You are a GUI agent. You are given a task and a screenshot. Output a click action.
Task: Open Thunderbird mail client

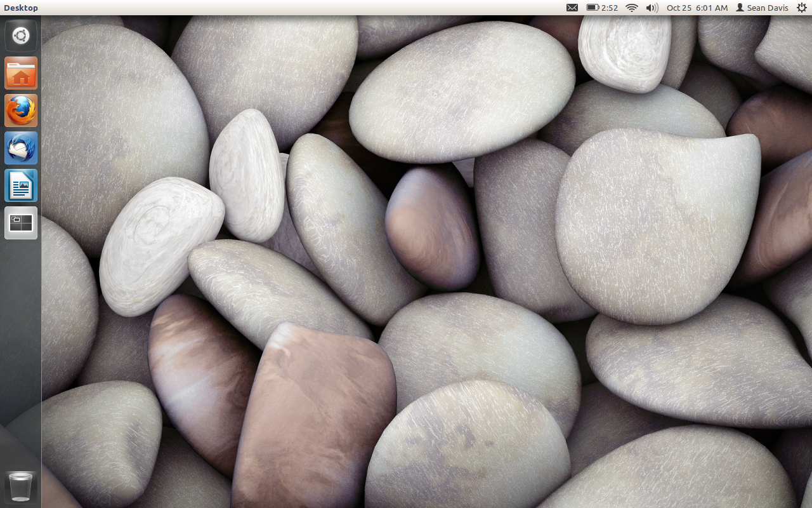[20, 147]
